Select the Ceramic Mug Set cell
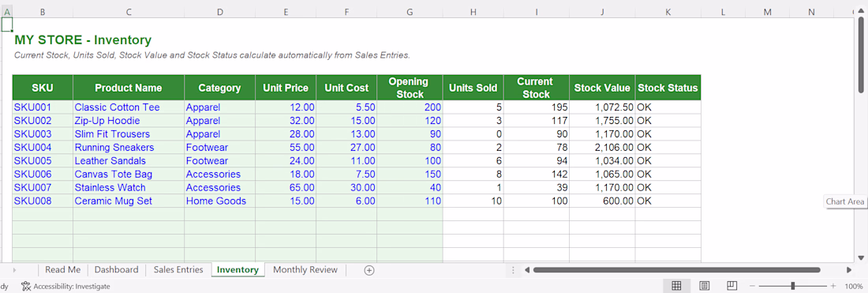This screenshot has height=293, width=868. [x=129, y=201]
